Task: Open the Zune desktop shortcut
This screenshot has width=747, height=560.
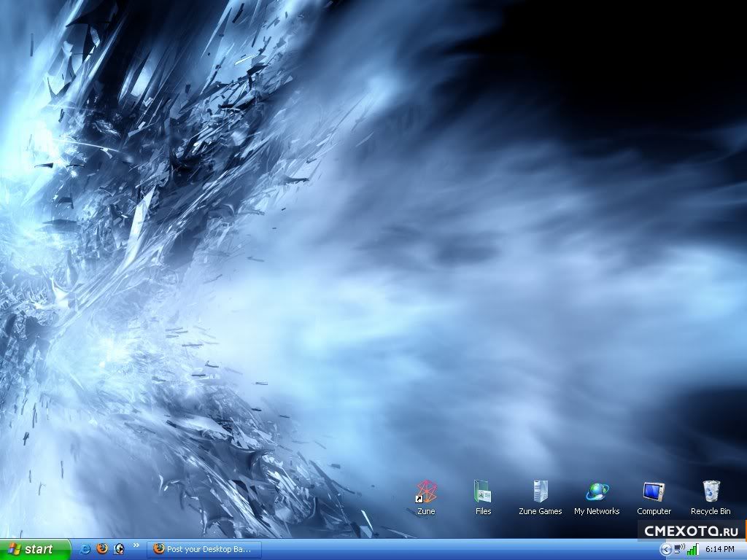Action: tap(426, 492)
